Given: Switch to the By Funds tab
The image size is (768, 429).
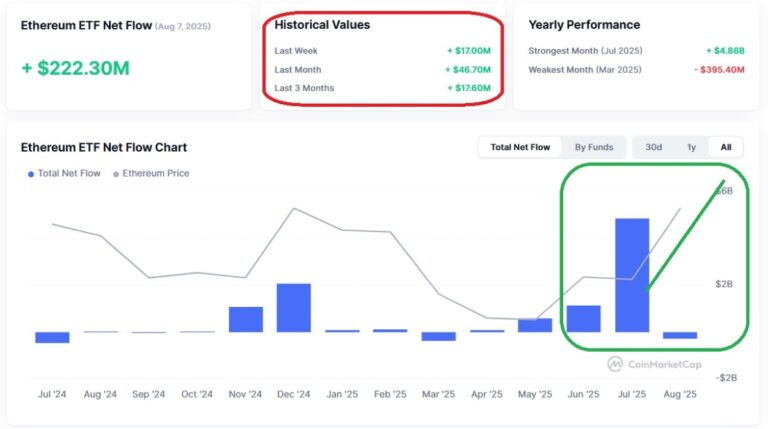Looking at the screenshot, I should tap(594, 147).
